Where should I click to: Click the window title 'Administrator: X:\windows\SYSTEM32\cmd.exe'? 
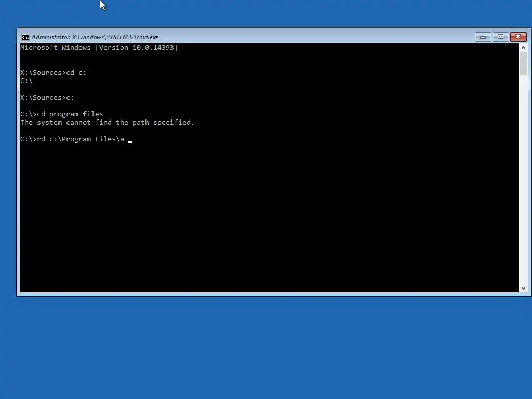(95, 37)
